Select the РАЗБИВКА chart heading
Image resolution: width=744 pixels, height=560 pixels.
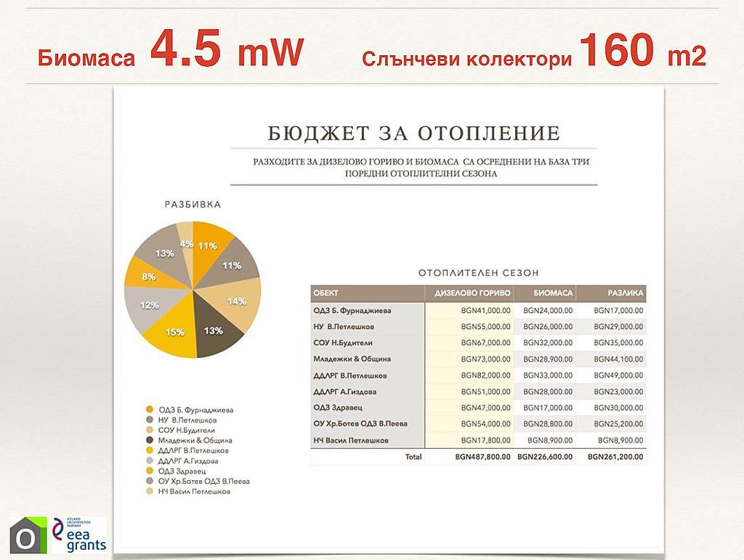click(193, 205)
